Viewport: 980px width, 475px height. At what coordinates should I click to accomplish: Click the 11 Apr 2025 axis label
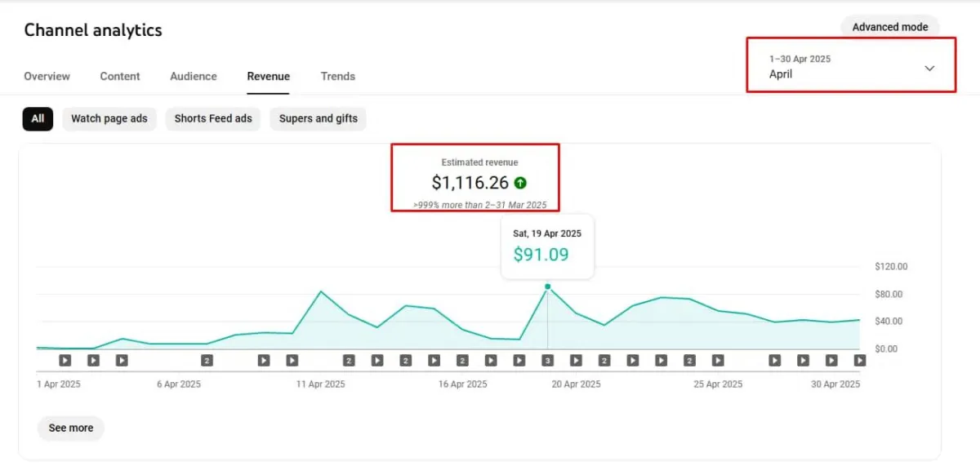coord(320,384)
